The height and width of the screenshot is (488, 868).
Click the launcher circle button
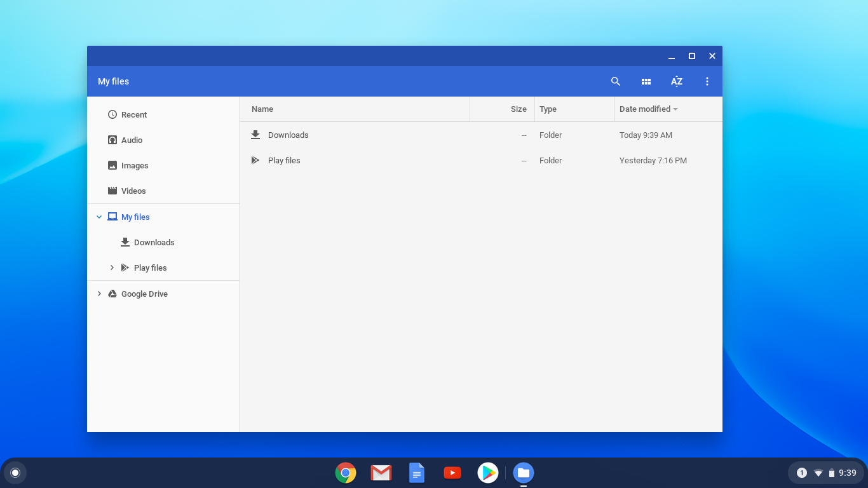point(15,473)
